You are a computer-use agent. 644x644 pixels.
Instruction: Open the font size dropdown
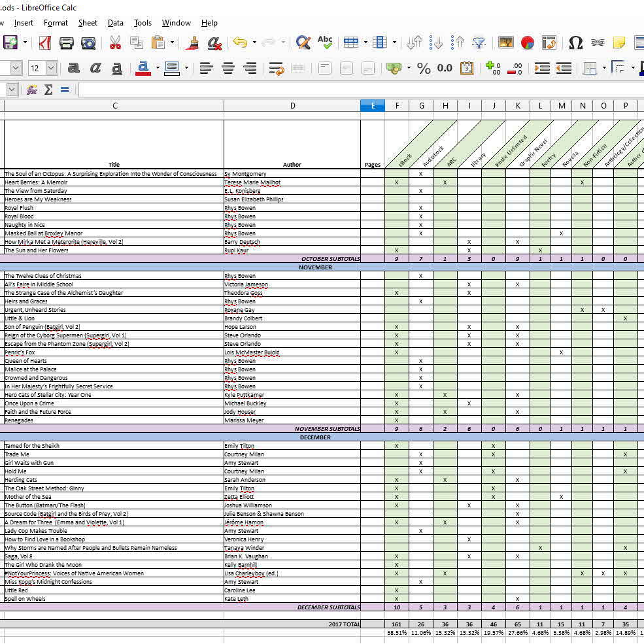coord(51,68)
